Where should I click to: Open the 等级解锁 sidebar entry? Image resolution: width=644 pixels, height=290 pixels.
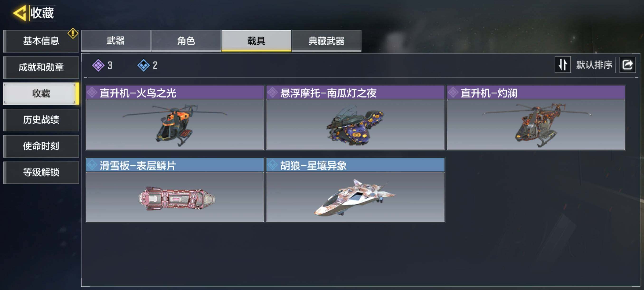(x=41, y=172)
